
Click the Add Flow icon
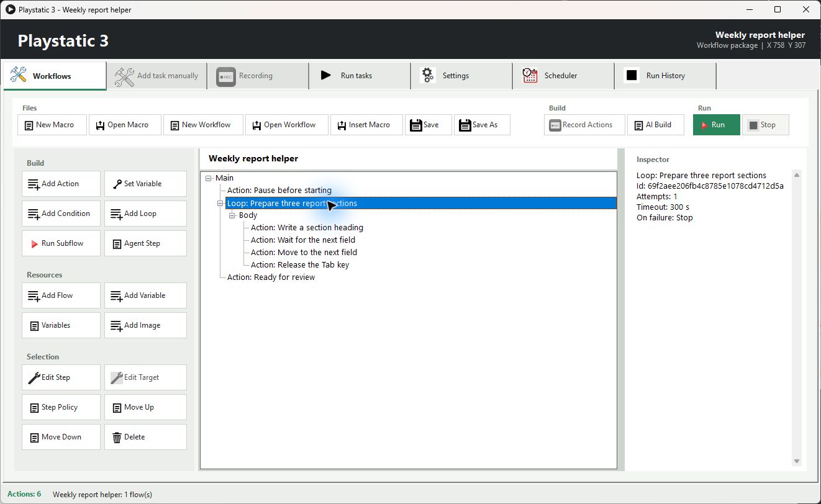[x=34, y=296]
